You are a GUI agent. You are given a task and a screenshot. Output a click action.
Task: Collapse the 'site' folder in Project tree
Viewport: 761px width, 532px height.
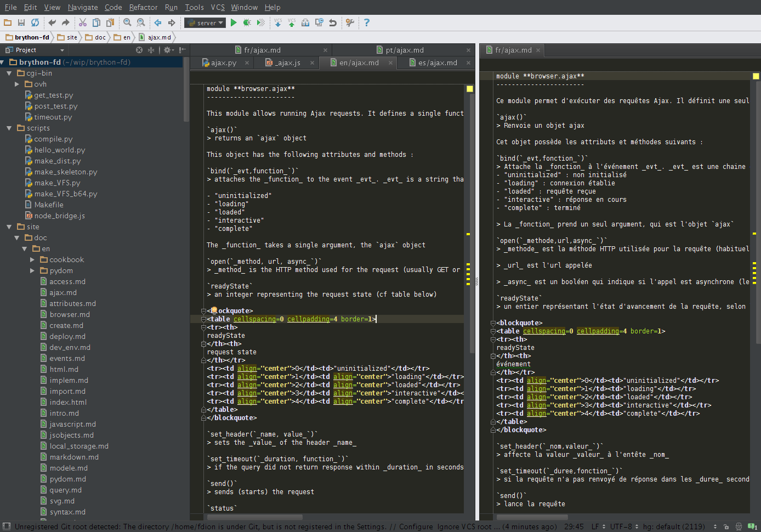point(9,227)
